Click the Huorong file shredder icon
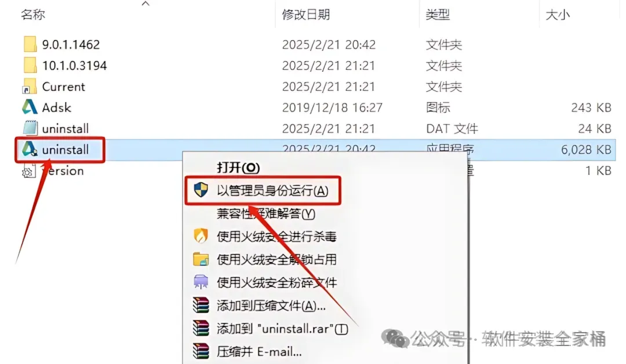Screen dimensions: 626x364 click(201, 282)
